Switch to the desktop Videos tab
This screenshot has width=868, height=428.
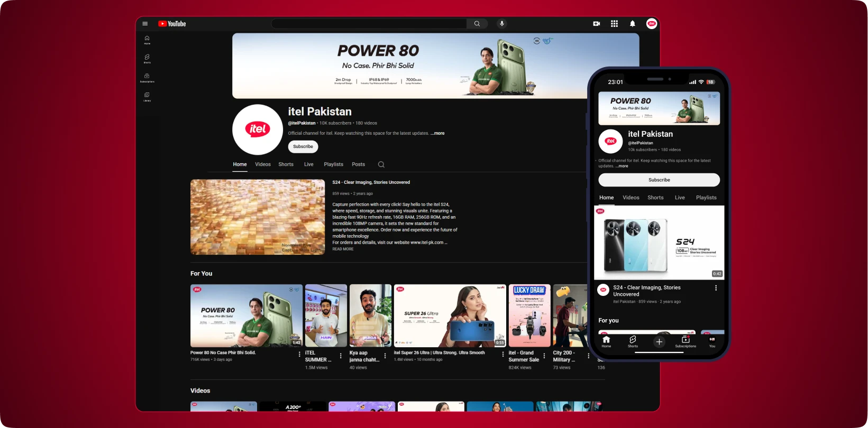click(x=263, y=164)
